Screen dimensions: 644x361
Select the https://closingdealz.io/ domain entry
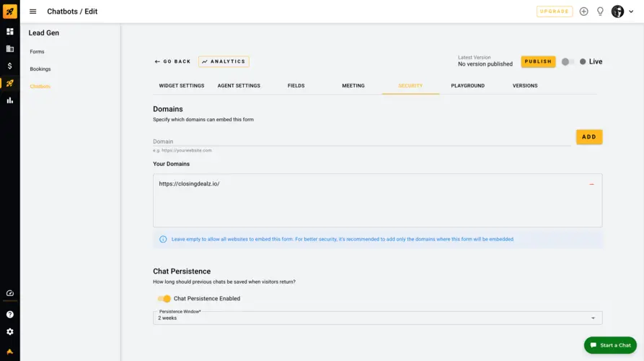click(190, 184)
